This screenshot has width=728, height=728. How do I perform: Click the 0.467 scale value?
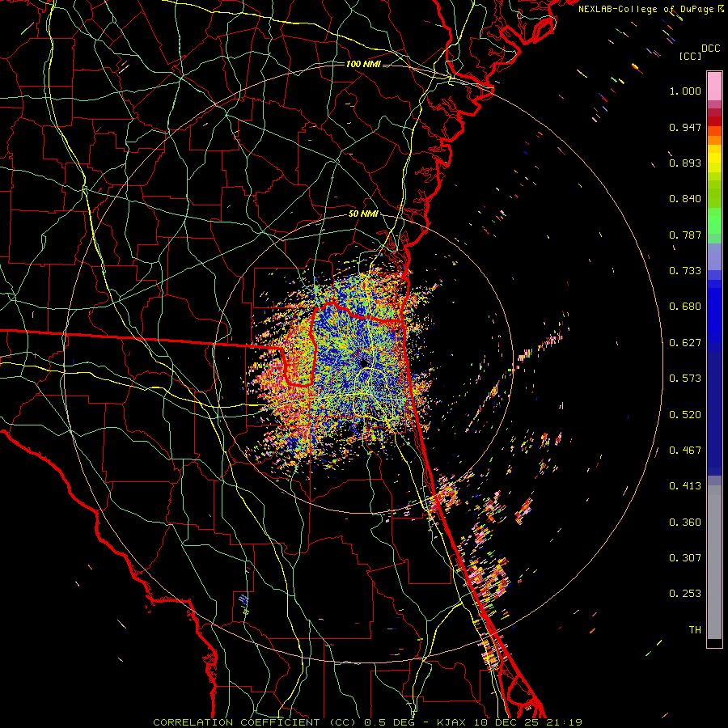685,451
